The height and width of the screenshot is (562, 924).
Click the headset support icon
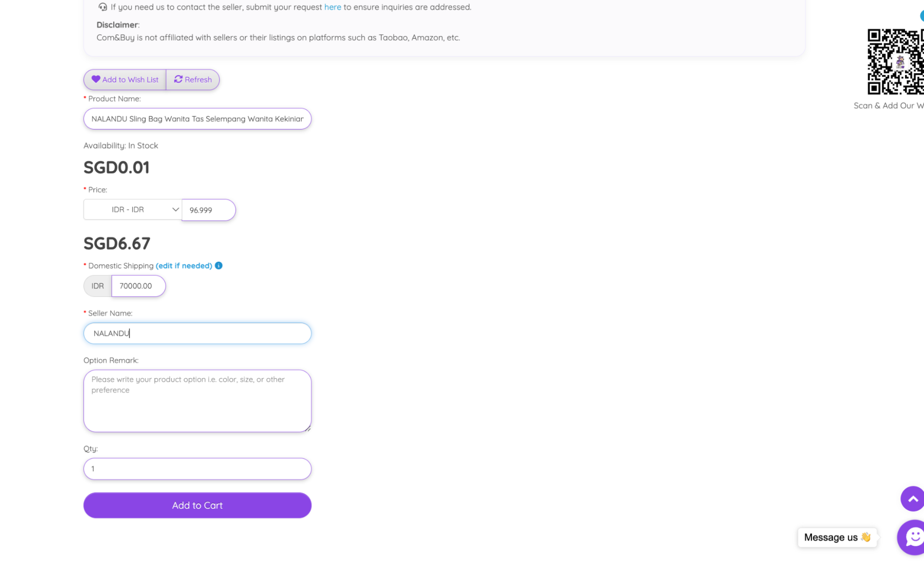103,7
